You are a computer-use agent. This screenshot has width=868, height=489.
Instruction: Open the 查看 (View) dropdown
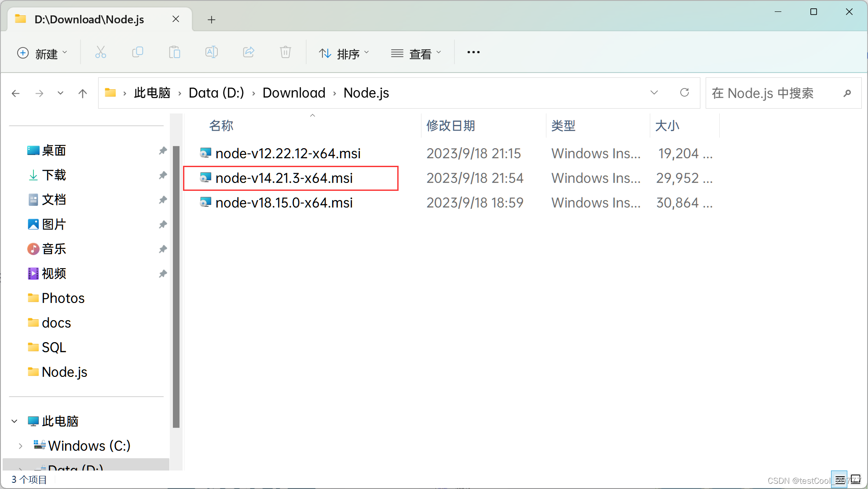(416, 53)
